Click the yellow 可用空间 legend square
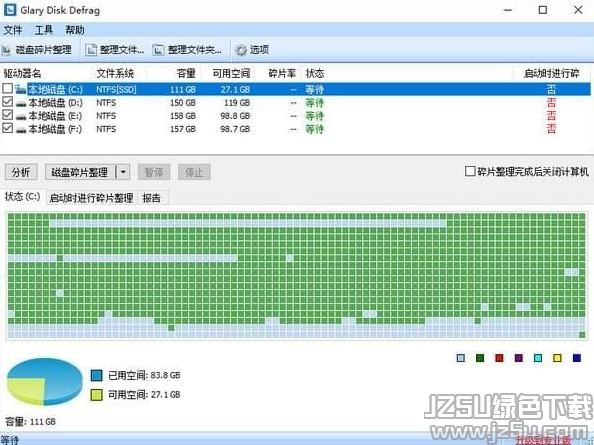 [97, 395]
